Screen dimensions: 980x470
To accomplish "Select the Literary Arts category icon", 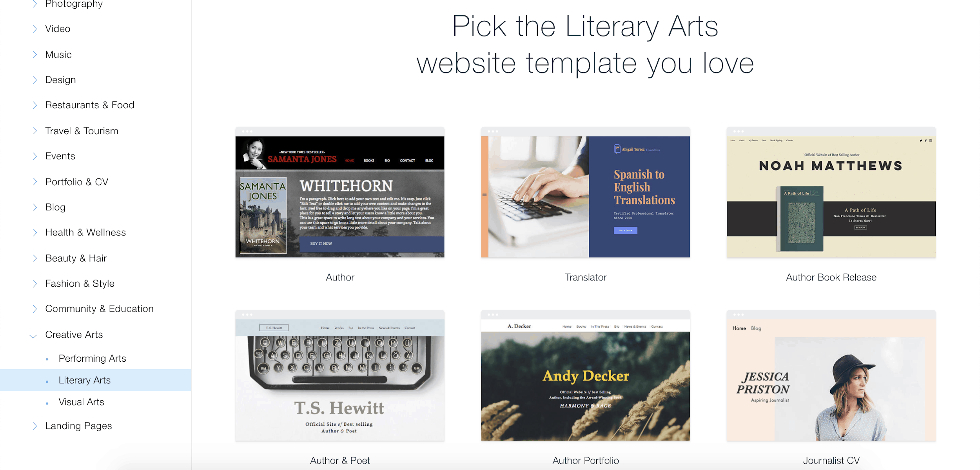I will (x=49, y=380).
